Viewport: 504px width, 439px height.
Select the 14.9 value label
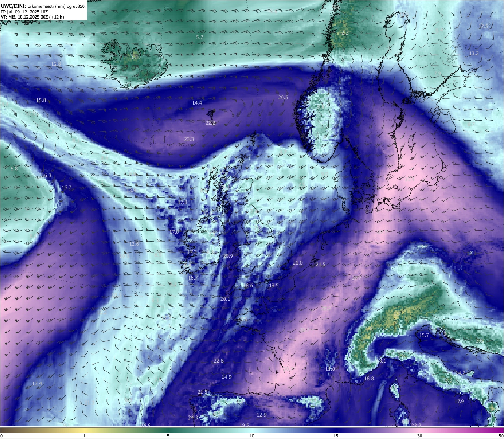click(226, 377)
